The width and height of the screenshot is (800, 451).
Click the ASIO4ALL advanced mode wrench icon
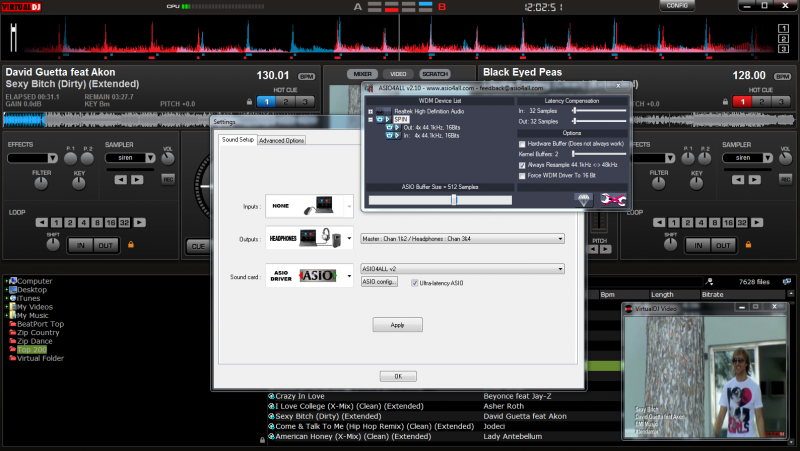pos(613,199)
